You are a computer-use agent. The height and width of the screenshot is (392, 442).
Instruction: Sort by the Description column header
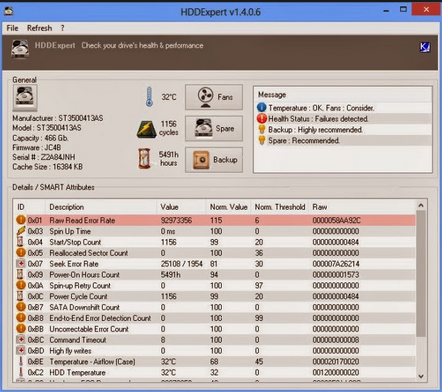coord(101,207)
